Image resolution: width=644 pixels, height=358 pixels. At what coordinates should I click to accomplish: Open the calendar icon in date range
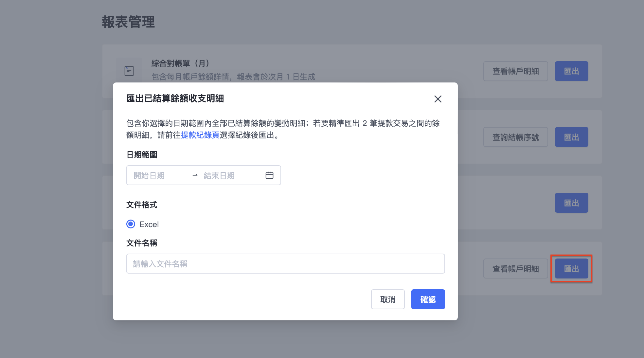269,175
